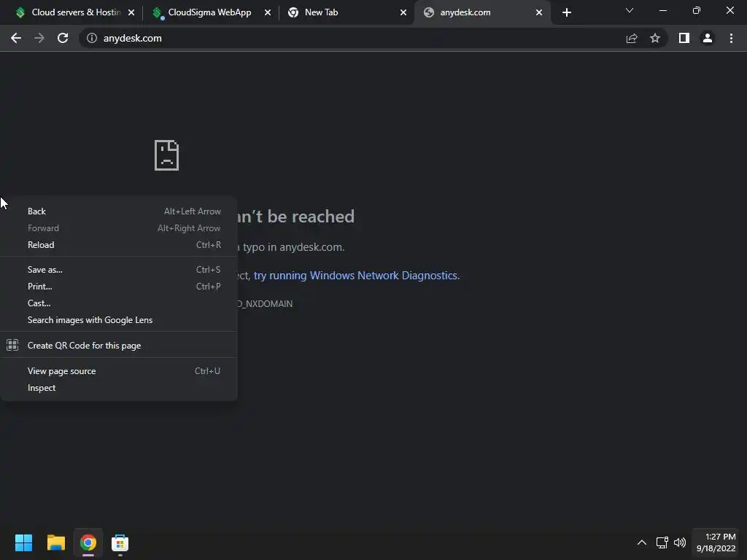Close the anydesk.com tab
The image size is (747, 560).
tap(539, 12)
